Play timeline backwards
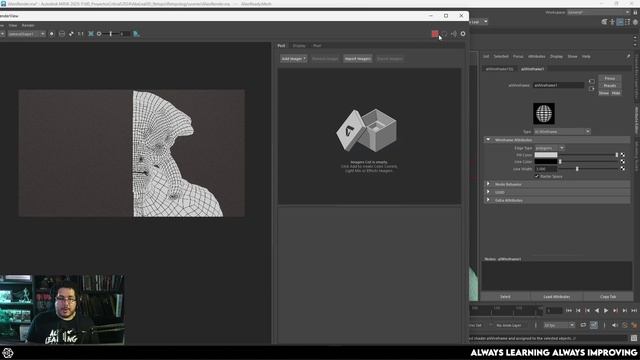This screenshot has height=360, width=640. (x=597, y=311)
